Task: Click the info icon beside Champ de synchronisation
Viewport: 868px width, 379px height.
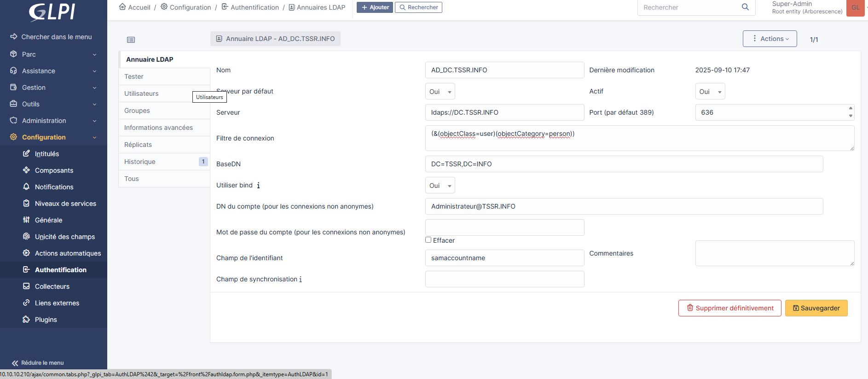Action: (301, 280)
